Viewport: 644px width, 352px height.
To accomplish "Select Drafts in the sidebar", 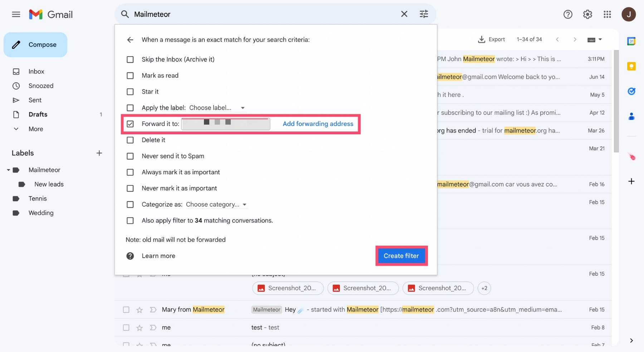I will [38, 115].
